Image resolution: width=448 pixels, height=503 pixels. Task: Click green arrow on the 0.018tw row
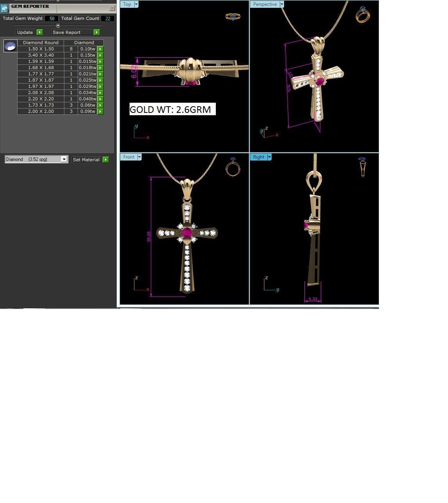click(100, 68)
